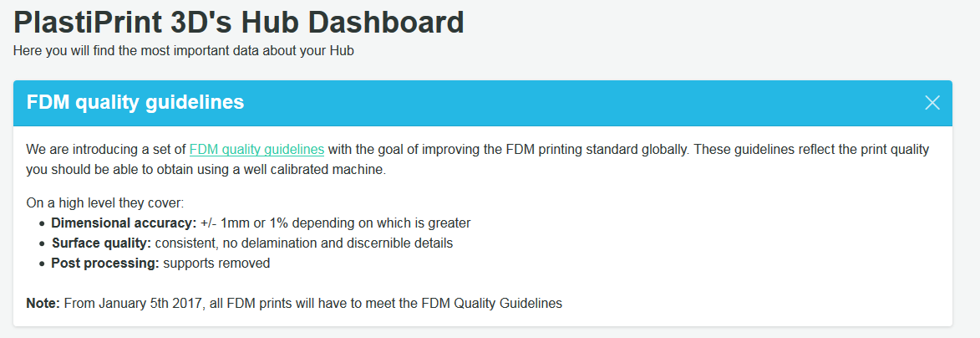Close the FDM quality guidelines banner

click(x=932, y=103)
